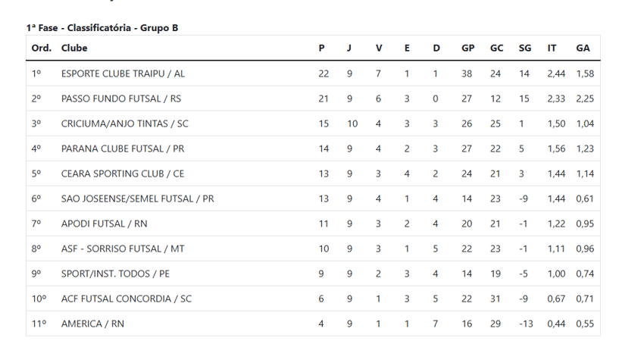Click the Clube column header
Screen dimensions: 644x341
74,48
